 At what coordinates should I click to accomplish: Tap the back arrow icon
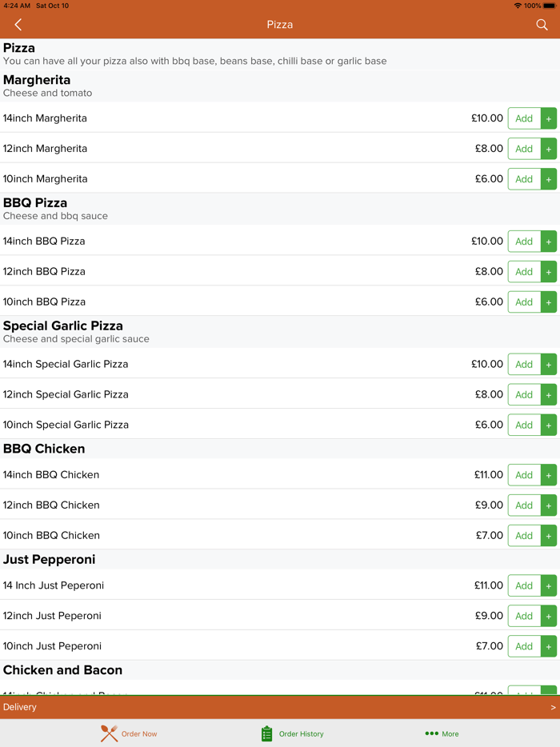(x=18, y=25)
